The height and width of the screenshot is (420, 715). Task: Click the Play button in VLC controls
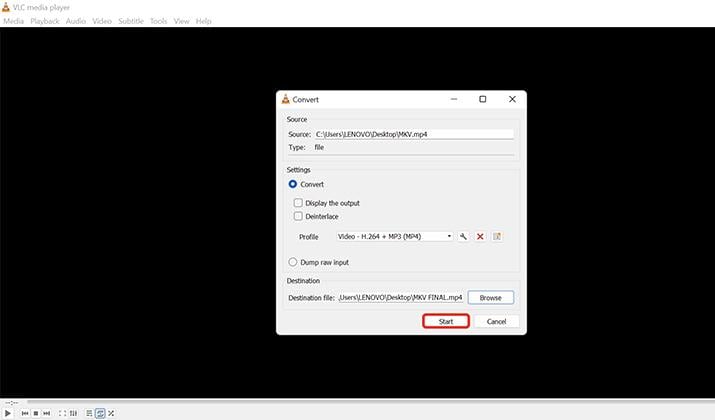[x=8, y=413]
